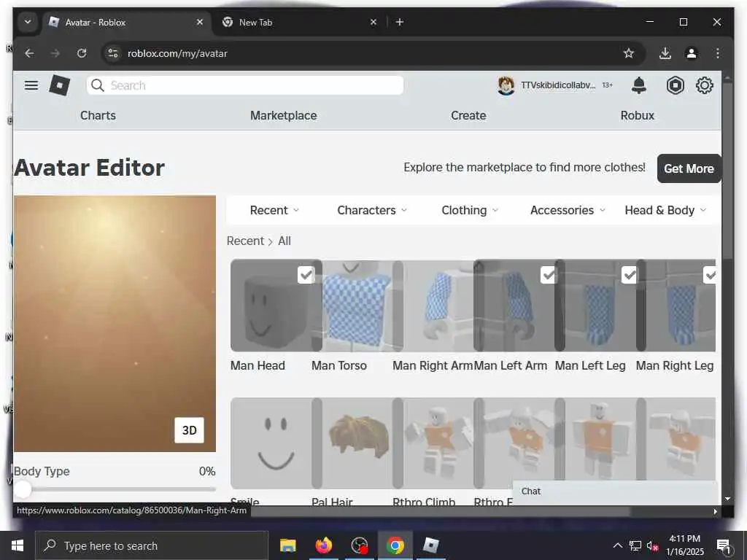The width and height of the screenshot is (747, 560).
Task: Expand the Head & Body dropdown
Action: (665, 210)
